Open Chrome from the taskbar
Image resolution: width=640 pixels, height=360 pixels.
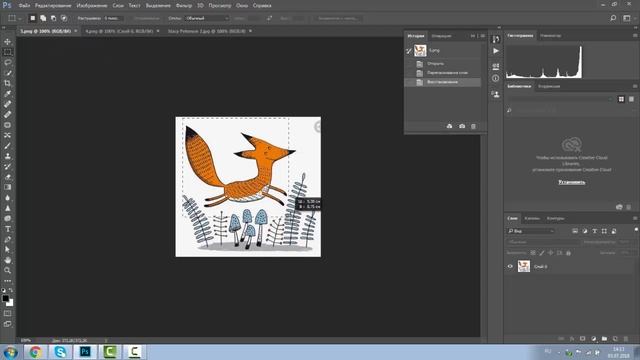tap(36, 352)
